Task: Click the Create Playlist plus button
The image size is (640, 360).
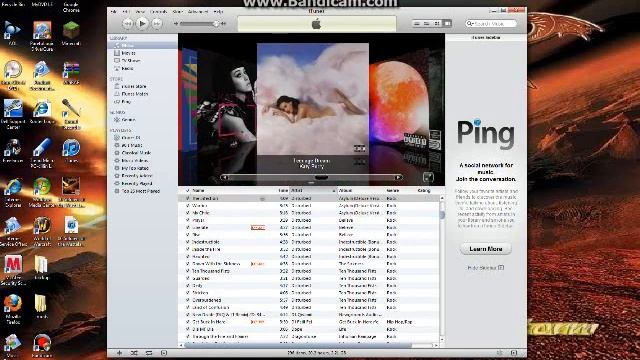Action: (119, 353)
